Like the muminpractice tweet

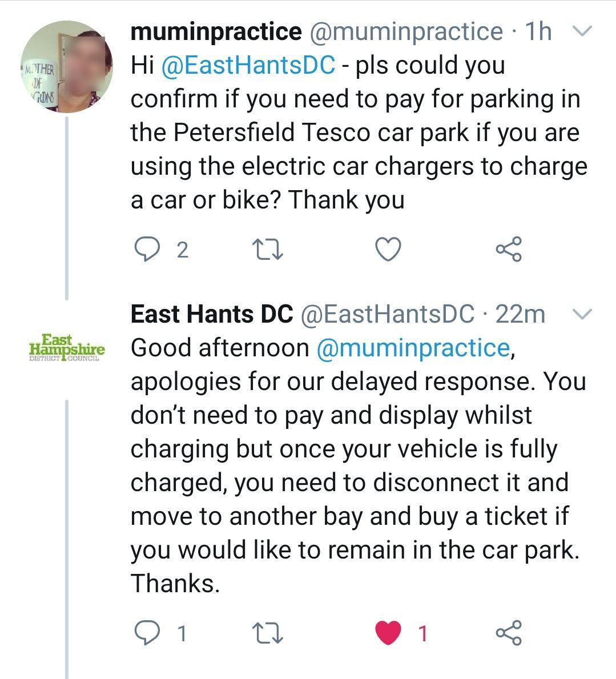388,247
